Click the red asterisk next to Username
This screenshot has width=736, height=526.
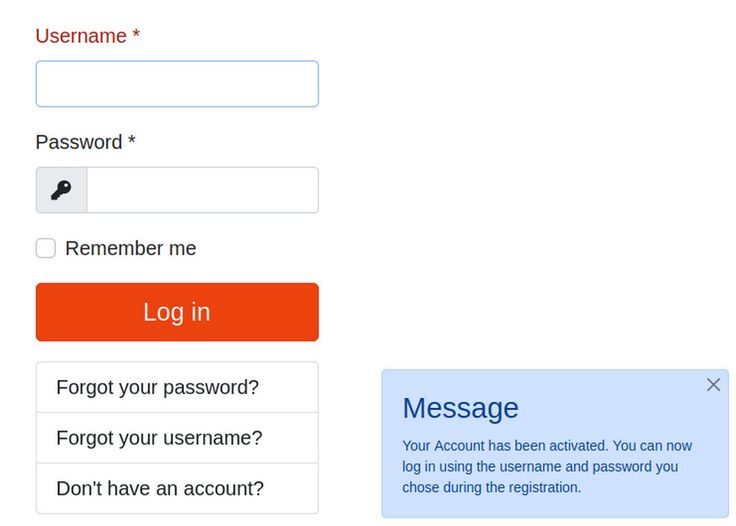pyautogui.click(x=136, y=37)
